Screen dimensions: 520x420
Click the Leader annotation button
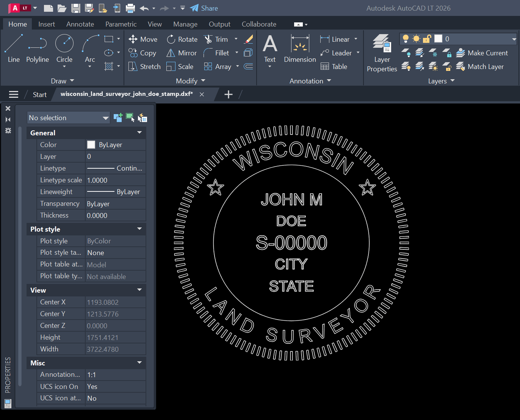[x=336, y=53]
